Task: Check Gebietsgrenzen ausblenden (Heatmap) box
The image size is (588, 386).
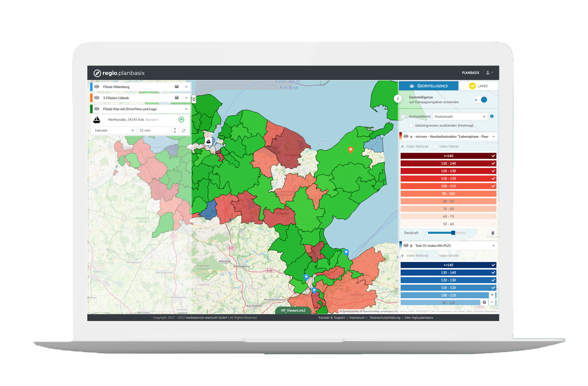Action: [x=412, y=125]
